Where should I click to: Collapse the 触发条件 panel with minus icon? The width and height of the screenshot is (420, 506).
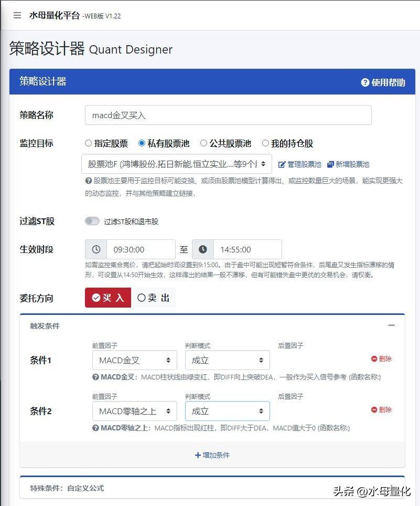click(x=392, y=325)
